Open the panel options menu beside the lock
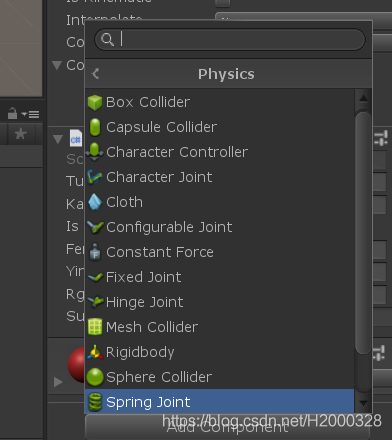The height and width of the screenshot is (440, 392). [30, 114]
